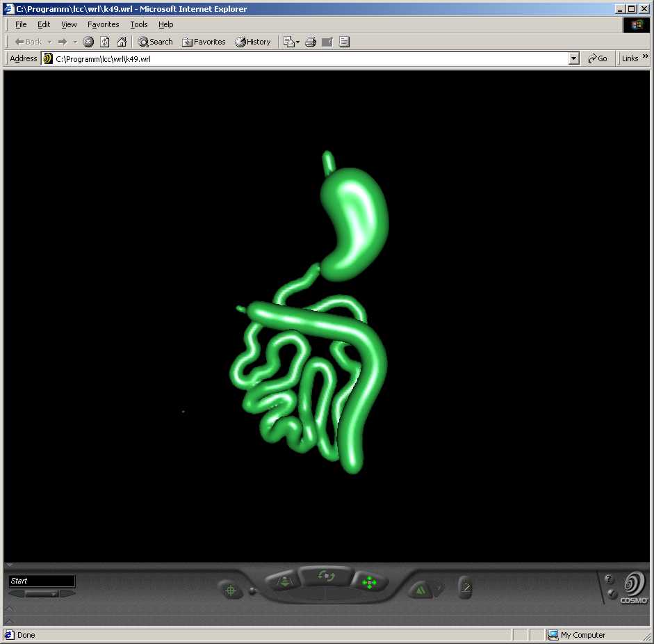Screen dimensions: 654x644
Task: Open the Favorites toolbar pane
Action: click(x=204, y=42)
